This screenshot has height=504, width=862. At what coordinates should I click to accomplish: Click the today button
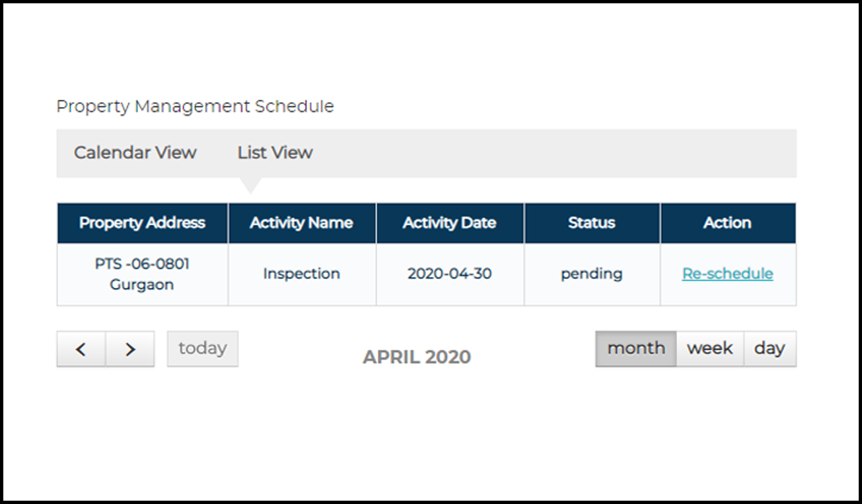coord(203,349)
